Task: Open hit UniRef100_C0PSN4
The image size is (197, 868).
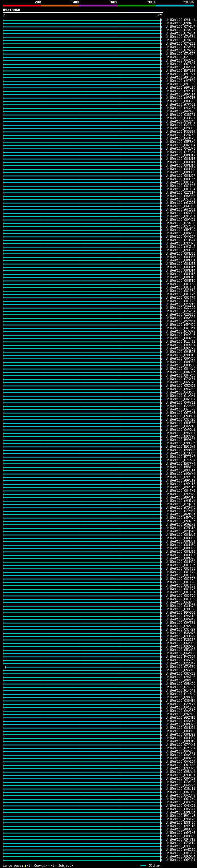Action: [180, 67]
